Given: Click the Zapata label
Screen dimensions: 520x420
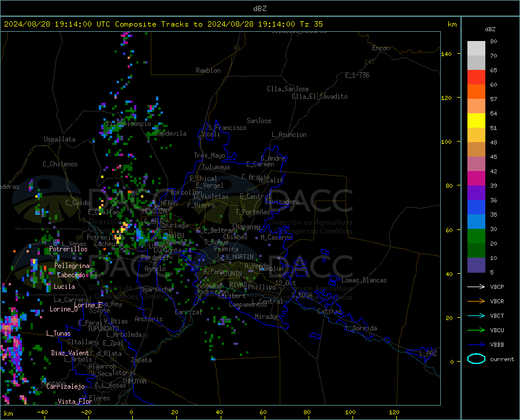Looking at the screenshot, I should click(x=142, y=360).
